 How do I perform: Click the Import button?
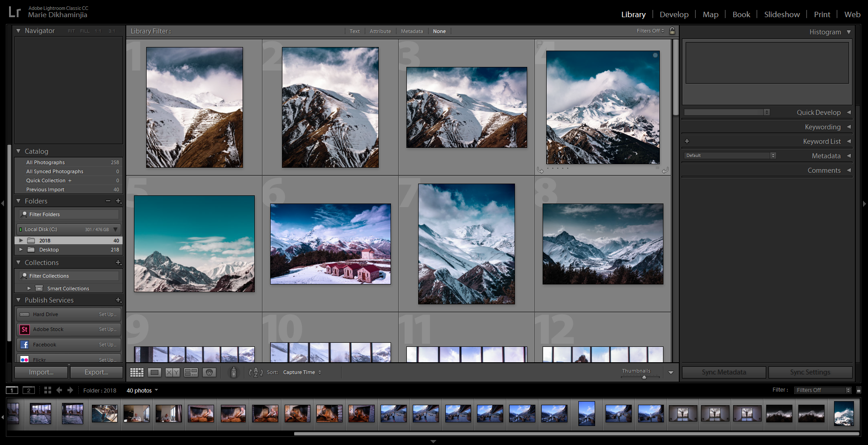point(41,372)
